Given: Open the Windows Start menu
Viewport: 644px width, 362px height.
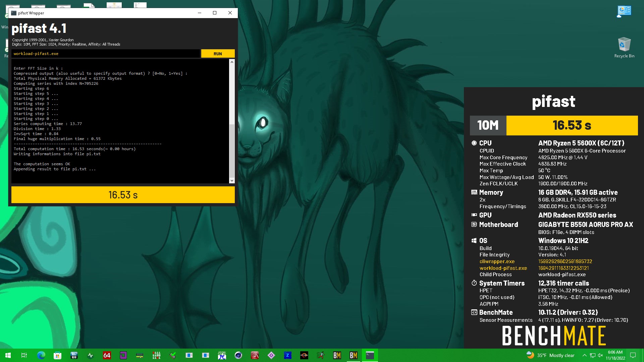Looking at the screenshot, I should point(8,355).
